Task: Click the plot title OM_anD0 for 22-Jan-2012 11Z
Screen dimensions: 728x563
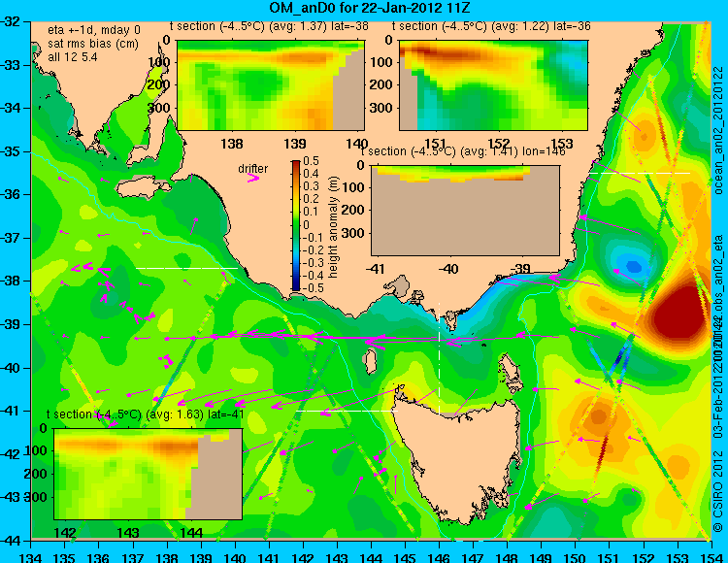Action: (x=370, y=8)
